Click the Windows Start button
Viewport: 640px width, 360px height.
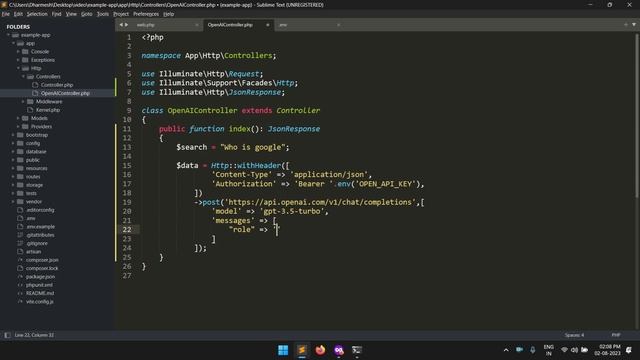point(283,350)
